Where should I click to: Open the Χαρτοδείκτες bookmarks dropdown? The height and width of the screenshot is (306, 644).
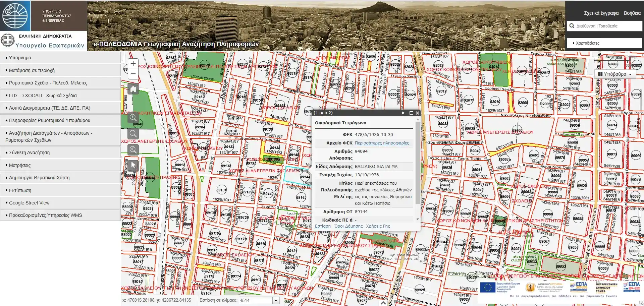click(x=604, y=43)
